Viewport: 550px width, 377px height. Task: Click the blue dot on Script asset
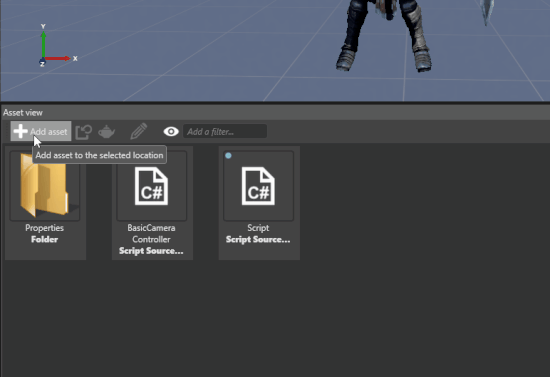point(228,155)
